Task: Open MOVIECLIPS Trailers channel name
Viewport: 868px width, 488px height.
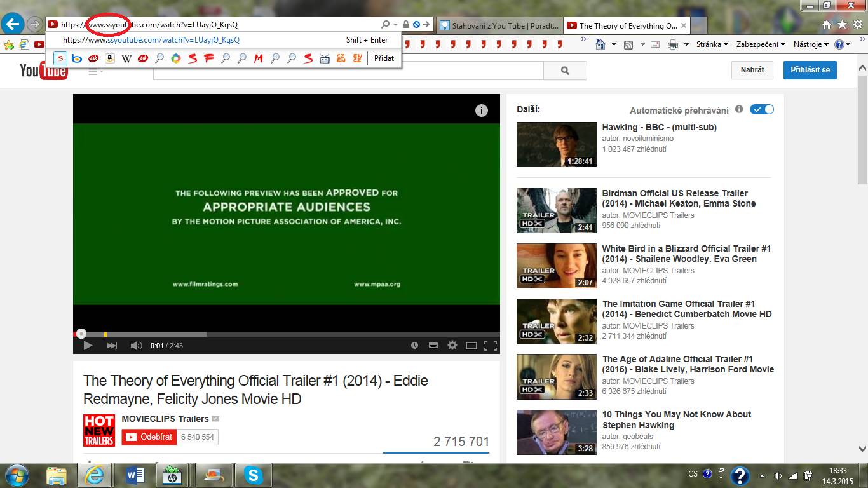Action: [165, 419]
